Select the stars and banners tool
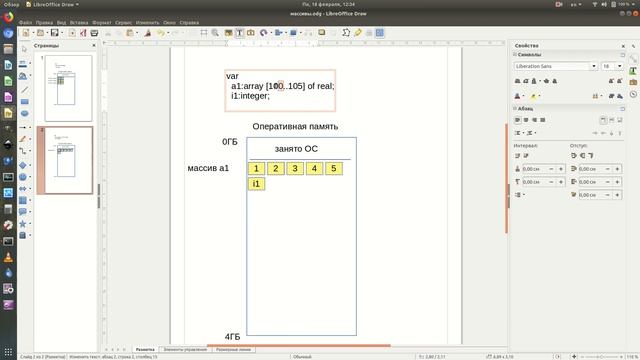Viewport: 640px width, 360px height. coord(23,224)
